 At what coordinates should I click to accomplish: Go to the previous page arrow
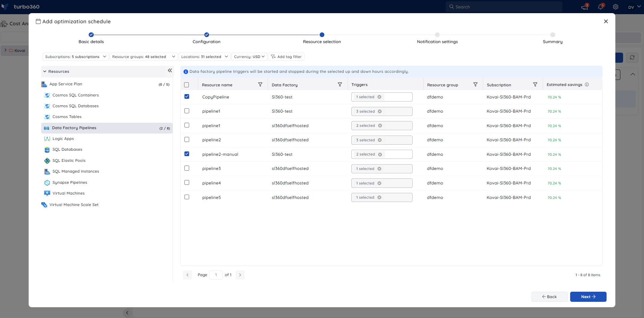(187, 275)
